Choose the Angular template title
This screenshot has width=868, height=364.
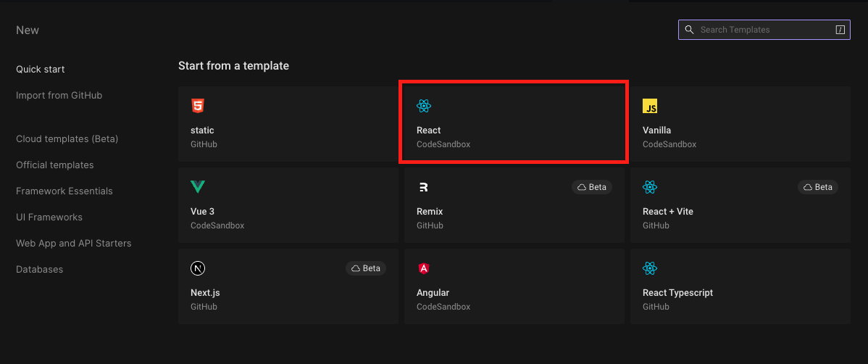pos(433,293)
